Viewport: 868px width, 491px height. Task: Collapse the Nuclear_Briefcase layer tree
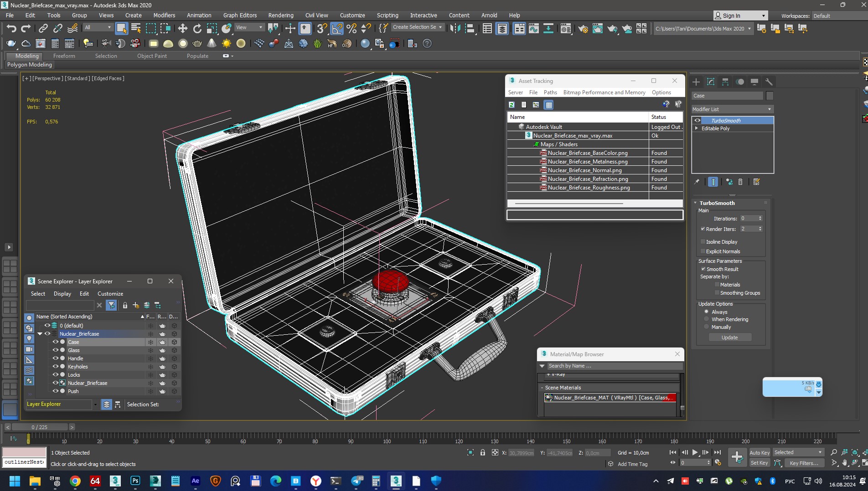click(x=40, y=334)
